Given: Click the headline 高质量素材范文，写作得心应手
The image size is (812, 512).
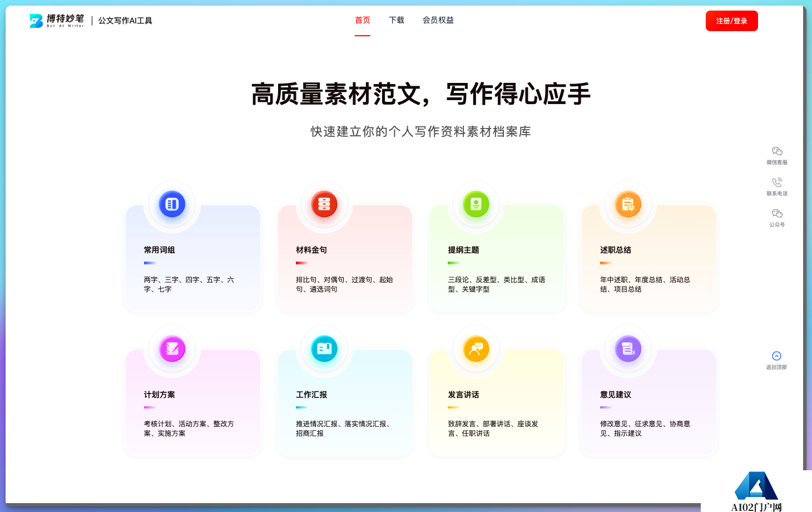Looking at the screenshot, I should pos(421,93).
